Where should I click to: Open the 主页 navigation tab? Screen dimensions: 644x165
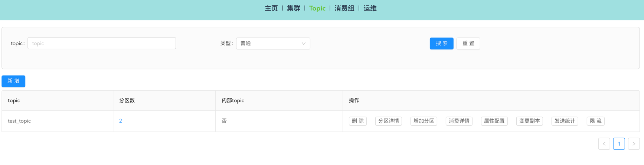coord(271,8)
